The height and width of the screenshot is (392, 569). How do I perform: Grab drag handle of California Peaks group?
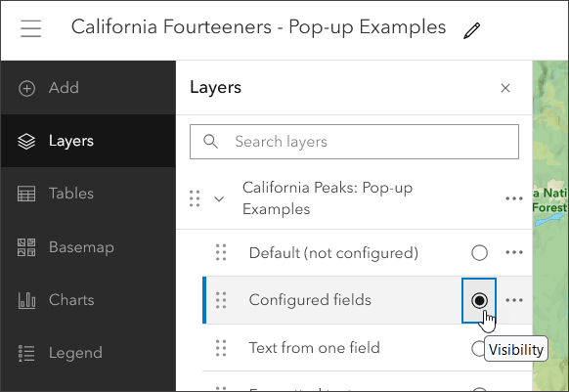[195, 198]
